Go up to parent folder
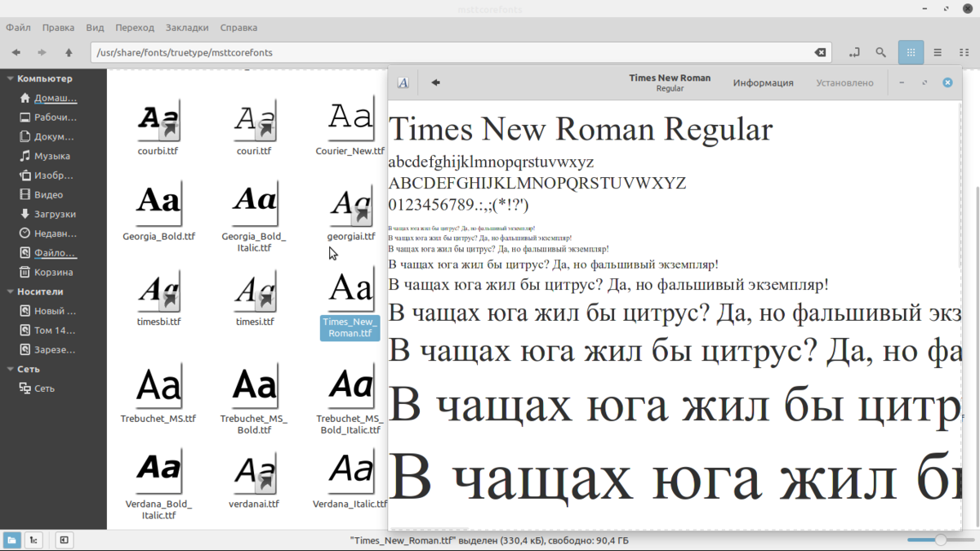980x551 pixels. point(69,52)
